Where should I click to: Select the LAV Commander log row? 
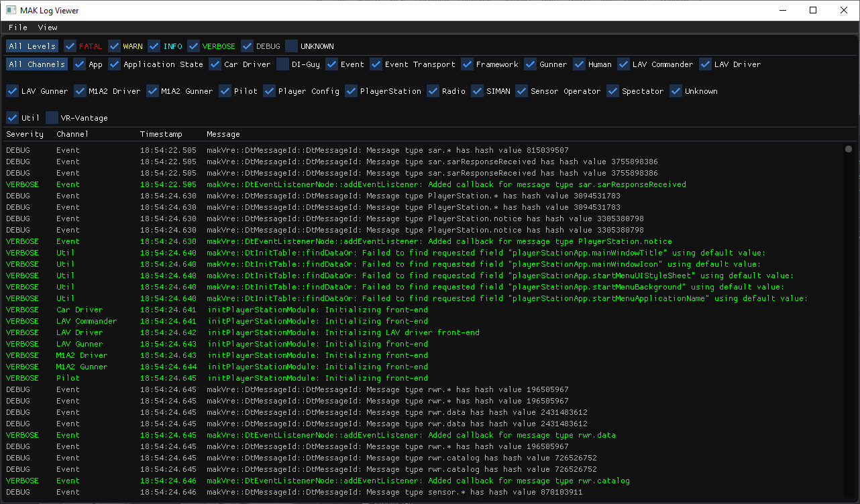coord(423,321)
